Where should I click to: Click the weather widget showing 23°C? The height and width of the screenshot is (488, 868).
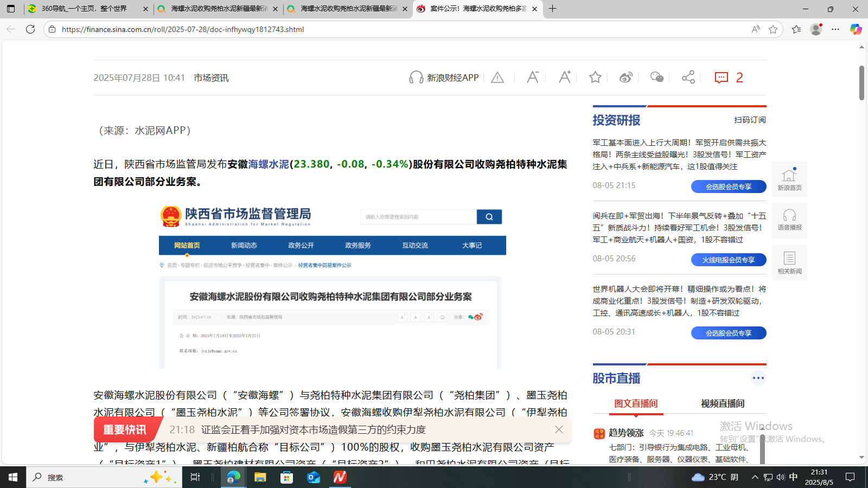[x=715, y=477]
